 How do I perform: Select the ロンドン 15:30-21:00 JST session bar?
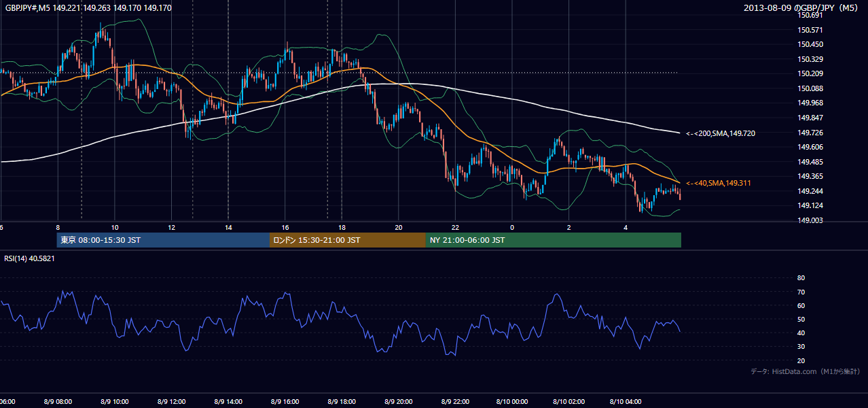click(348, 240)
